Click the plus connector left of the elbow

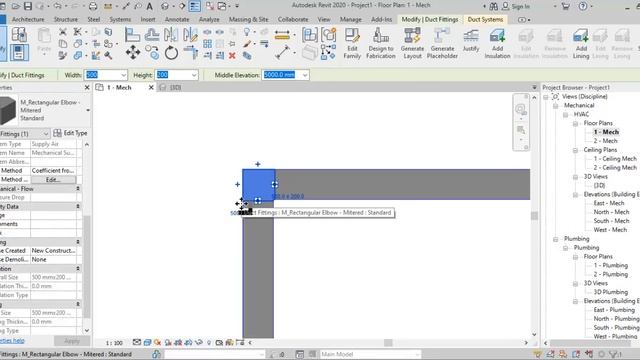(x=237, y=184)
